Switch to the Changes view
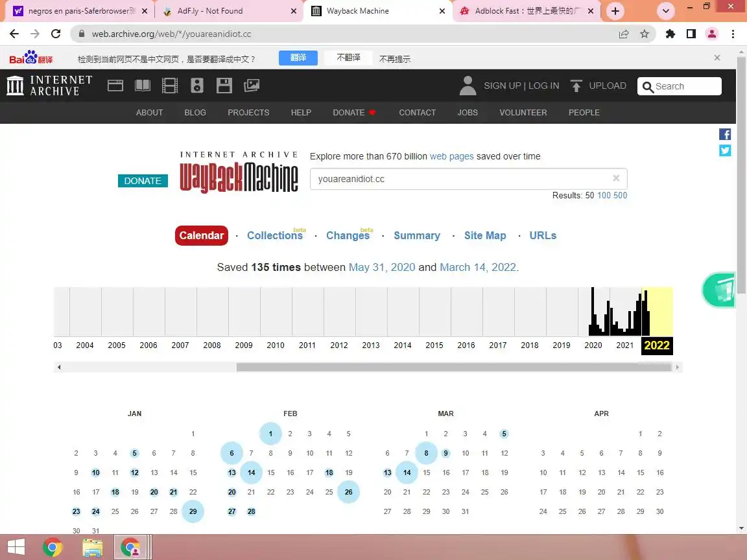This screenshot has height=560, width=747. [348, 236]
